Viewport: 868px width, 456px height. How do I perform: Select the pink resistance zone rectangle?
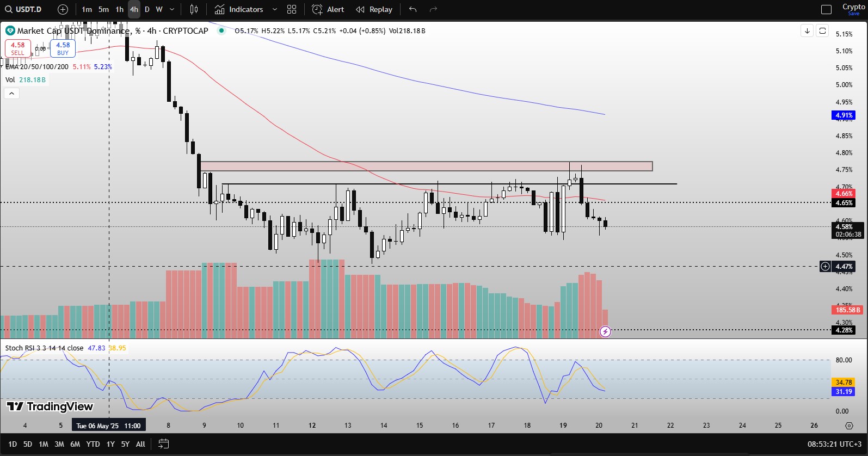click(426, 166)
